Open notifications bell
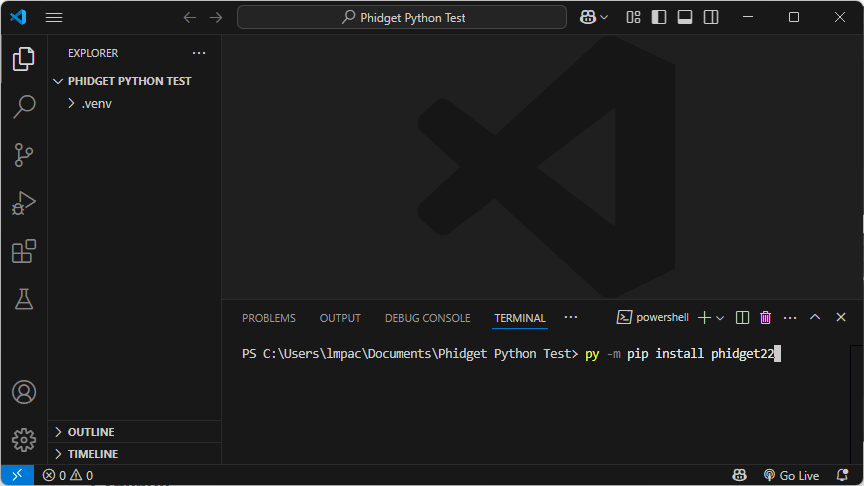Viewport: 864px width, 486px height. (x=842, y=475)
